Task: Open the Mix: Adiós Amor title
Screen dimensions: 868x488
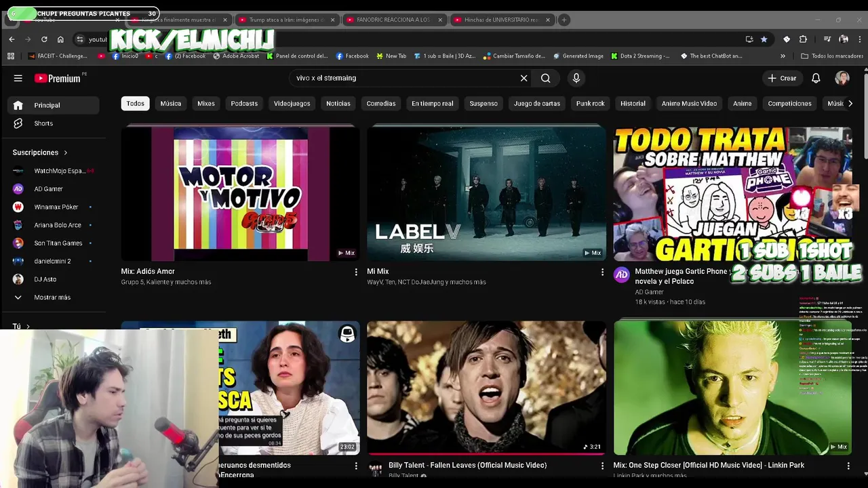Action: pyautogui.click(x=148, y=271)
